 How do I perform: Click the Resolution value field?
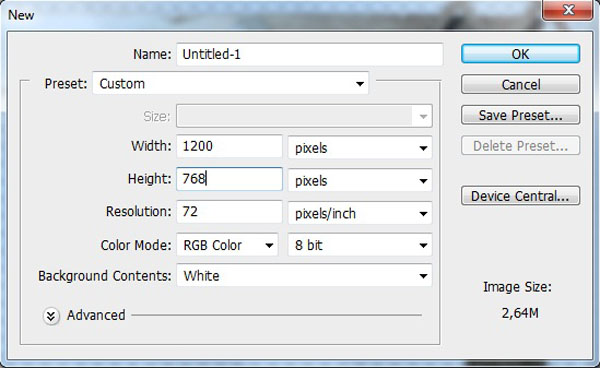[229, 212]
